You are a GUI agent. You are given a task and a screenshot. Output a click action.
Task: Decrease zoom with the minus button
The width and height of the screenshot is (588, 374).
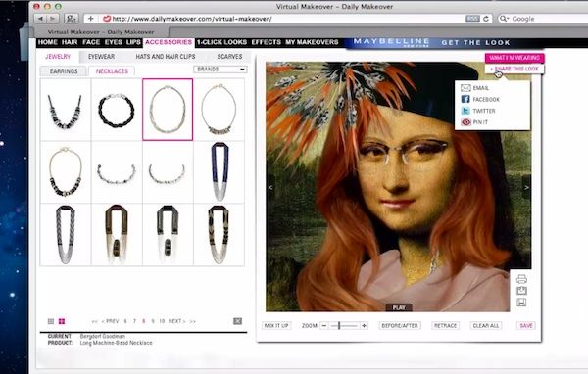(x=324, y=326)
